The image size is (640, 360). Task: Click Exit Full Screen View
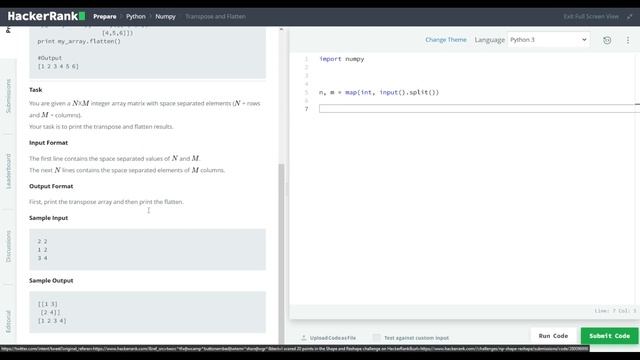[x=591, y=17]
